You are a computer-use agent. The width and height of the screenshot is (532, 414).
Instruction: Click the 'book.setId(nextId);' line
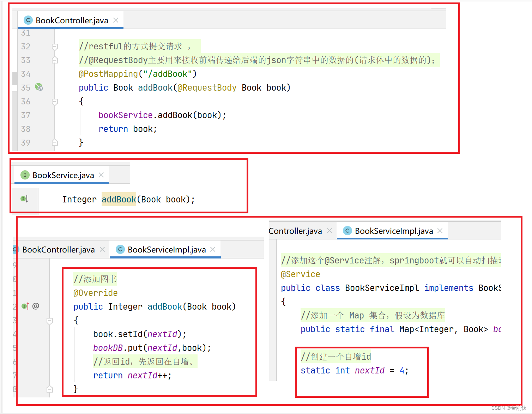(140, 334)
